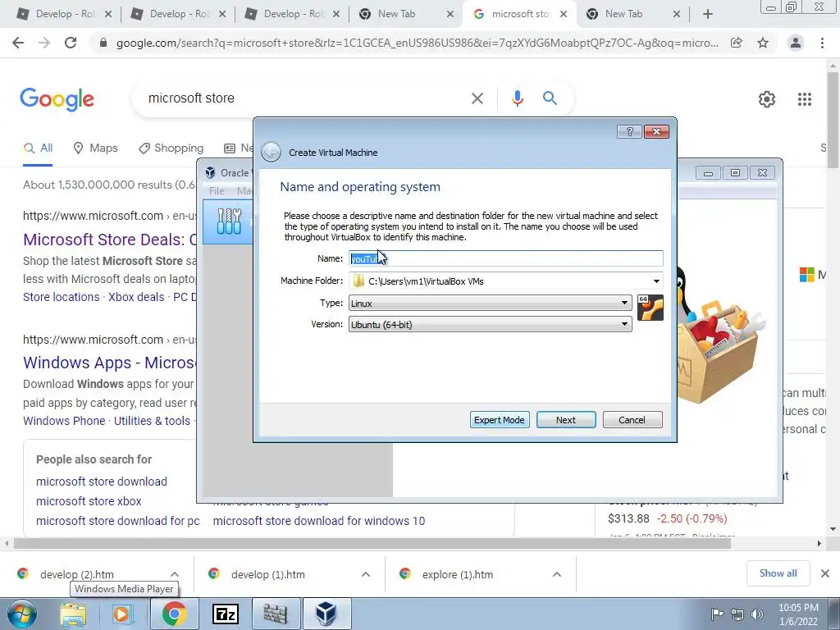Image resolution: width=840 pixels, height=630 pixels.
Task: Open a new tab with plus button
Action: 708,15
